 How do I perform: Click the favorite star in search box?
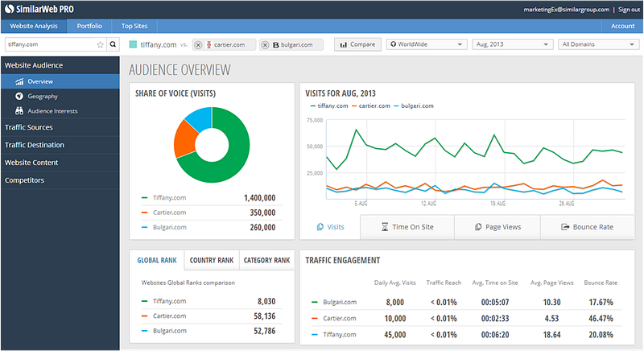tap(101, 45)
